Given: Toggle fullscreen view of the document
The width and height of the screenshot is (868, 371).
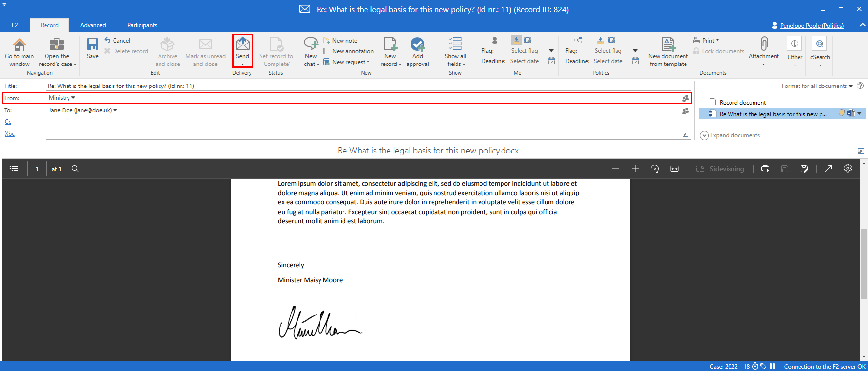Looking at the screenshot, I should 828,169.
